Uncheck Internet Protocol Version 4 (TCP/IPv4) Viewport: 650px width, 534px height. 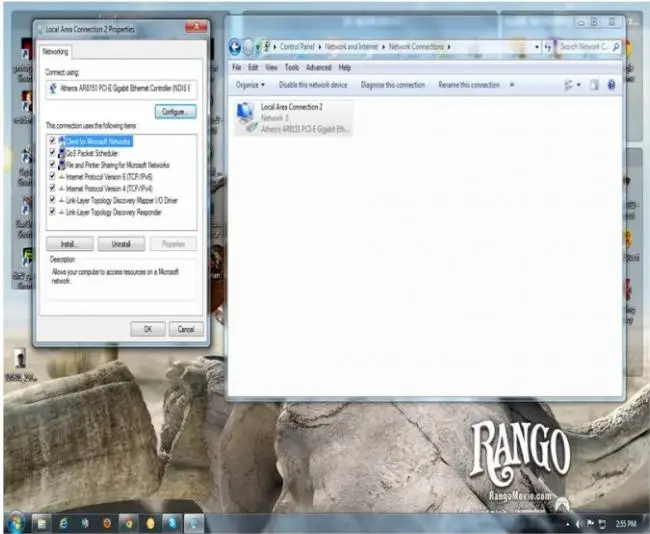[x=52, y=188]
